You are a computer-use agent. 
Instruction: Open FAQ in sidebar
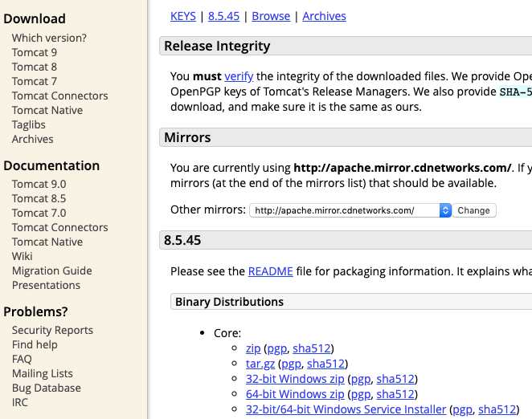coord(22,359)
